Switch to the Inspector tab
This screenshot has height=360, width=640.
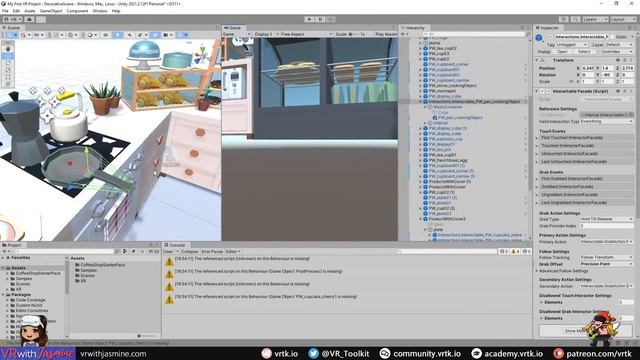click(548, 28)
